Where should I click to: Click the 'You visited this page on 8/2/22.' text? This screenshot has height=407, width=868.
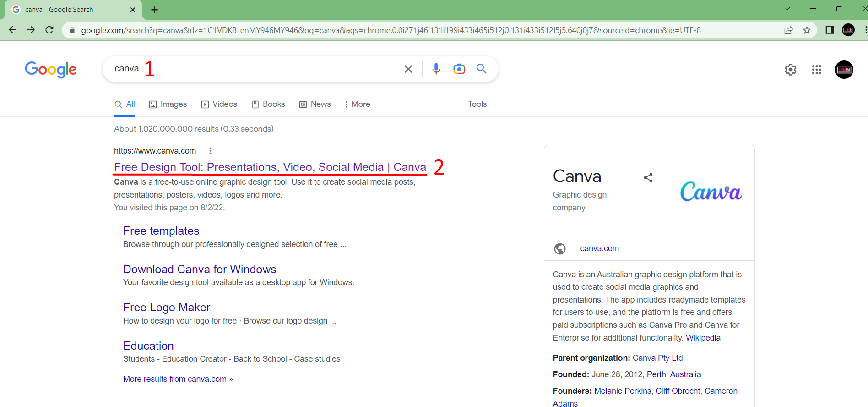169,208
